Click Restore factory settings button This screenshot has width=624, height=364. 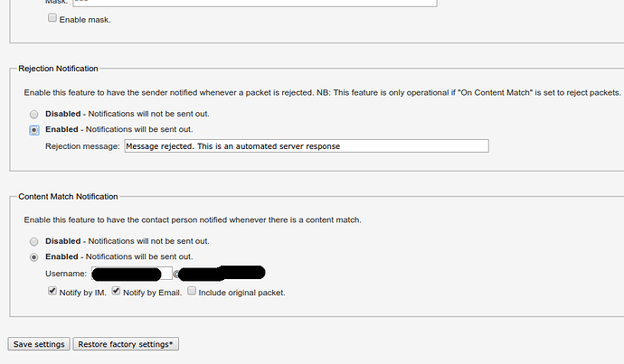pos(126,344)
